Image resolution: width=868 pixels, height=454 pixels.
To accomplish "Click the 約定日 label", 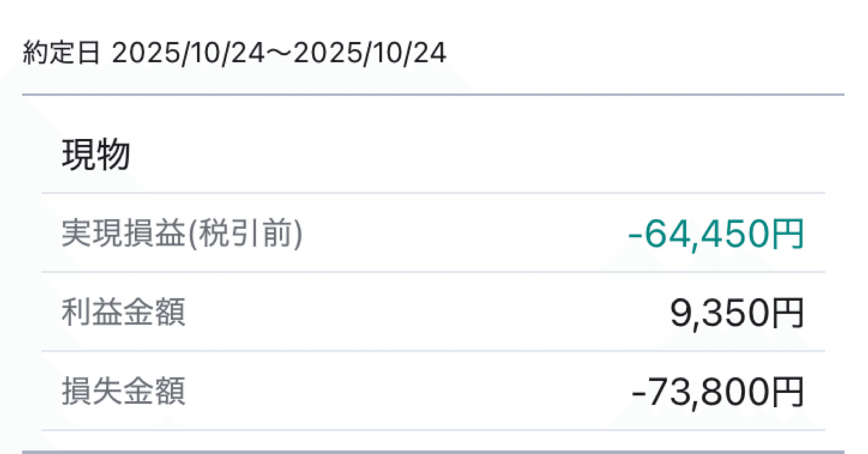I will (x=61, y=53).
